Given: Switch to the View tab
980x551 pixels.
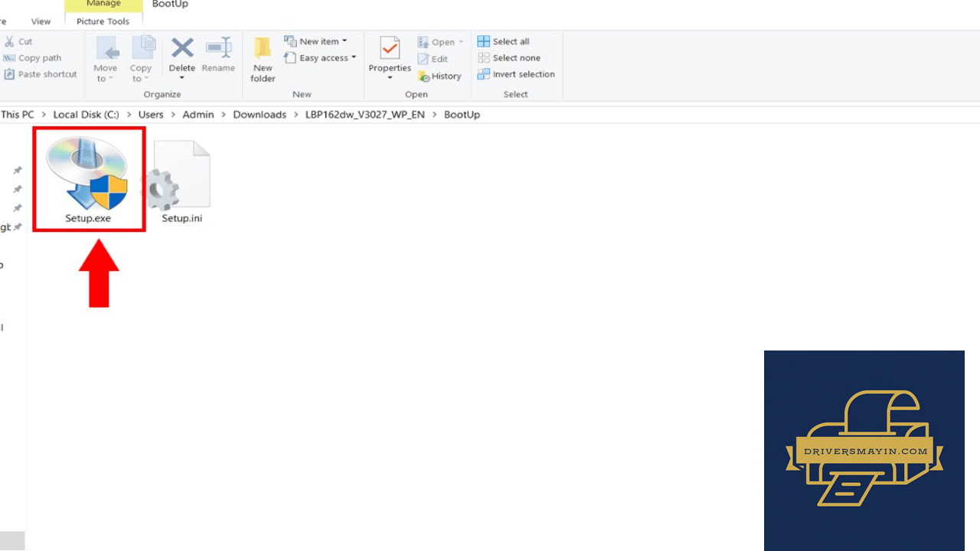Looking at the screenshot, I should (x=41, y=21).
